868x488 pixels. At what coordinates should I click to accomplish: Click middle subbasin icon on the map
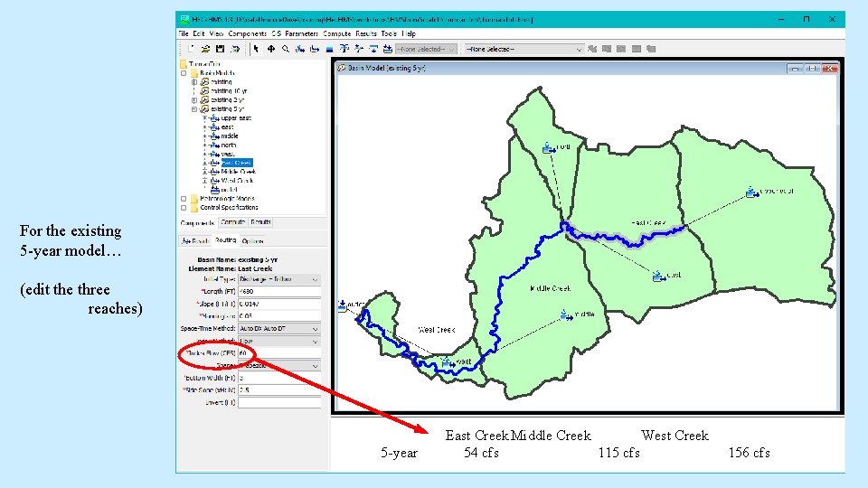pos(565,314)
